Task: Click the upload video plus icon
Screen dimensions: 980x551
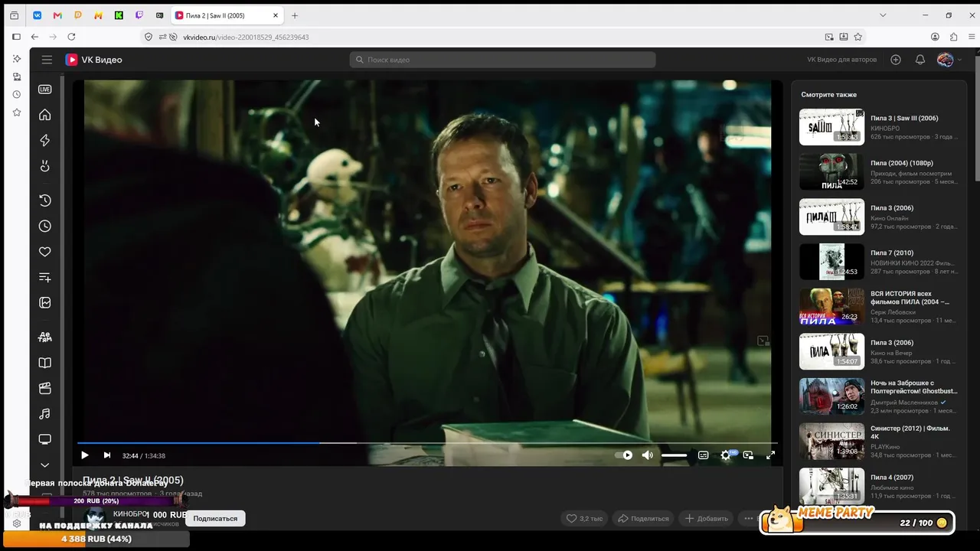Action: tap(896, 60)
